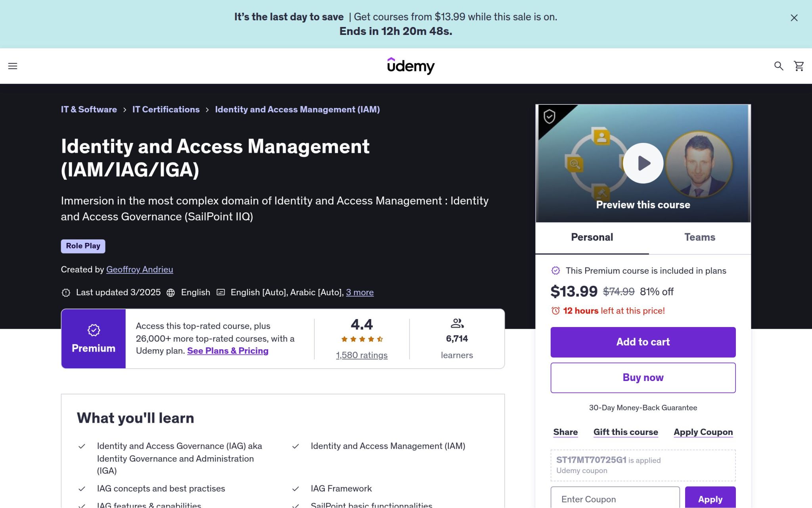812x508 pixels.
Task: Click the shield badge on preview thumbnail
Action: tap(549, 117)
